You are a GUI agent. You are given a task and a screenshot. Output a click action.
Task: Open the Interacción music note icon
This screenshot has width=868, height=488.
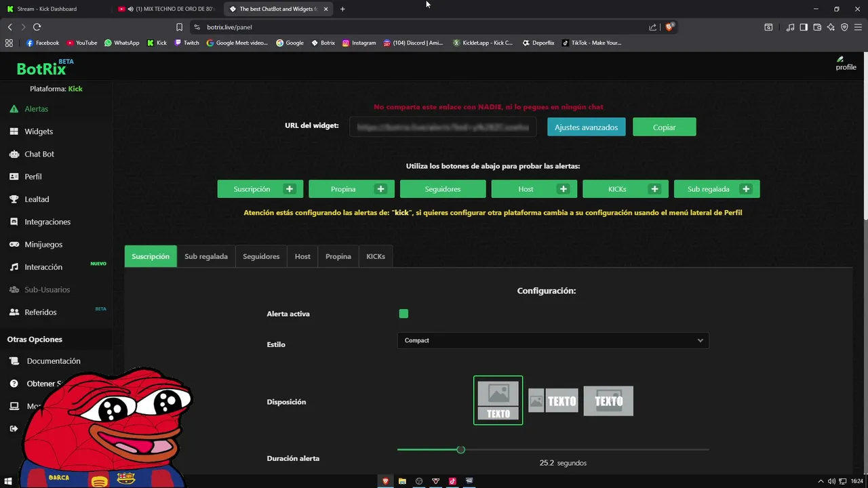click(14, 267)
